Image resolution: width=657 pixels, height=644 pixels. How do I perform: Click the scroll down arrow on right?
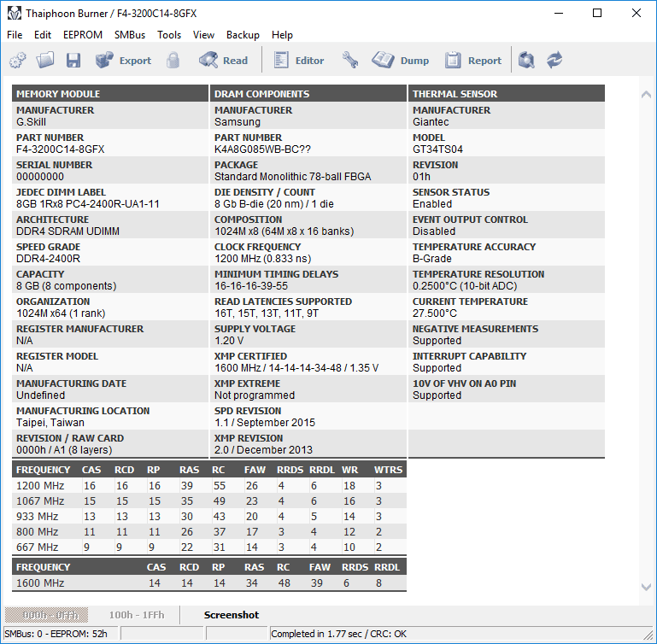tap(646, 587)
